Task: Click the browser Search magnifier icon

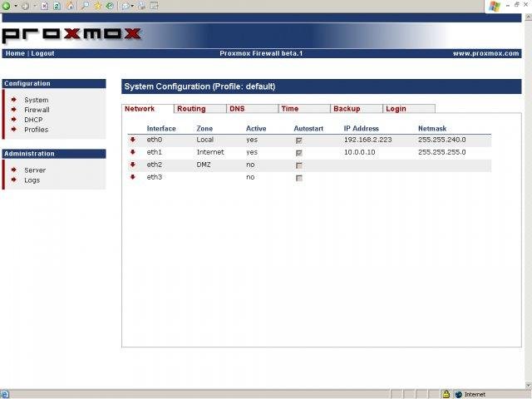Action: coord(85,6)
